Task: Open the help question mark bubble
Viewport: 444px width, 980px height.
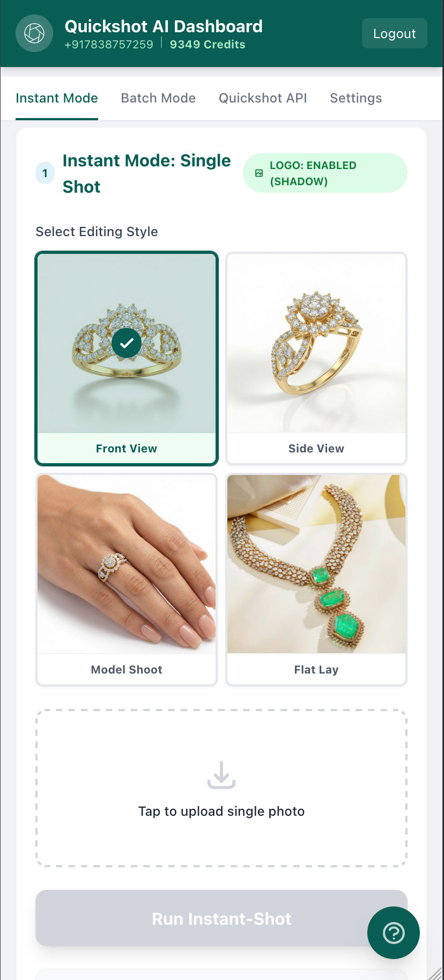Action: click(394, 933)
